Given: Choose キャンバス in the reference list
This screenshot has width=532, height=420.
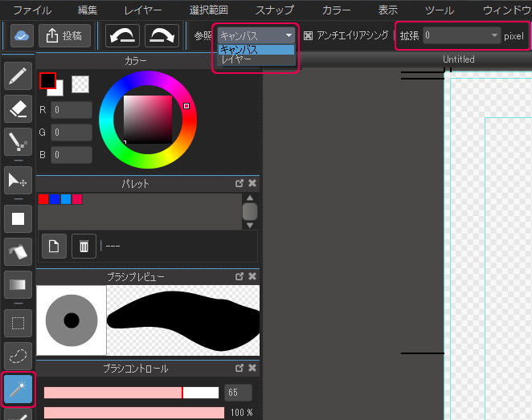Looking at the screenshot, I should click(x=256, y=50).
